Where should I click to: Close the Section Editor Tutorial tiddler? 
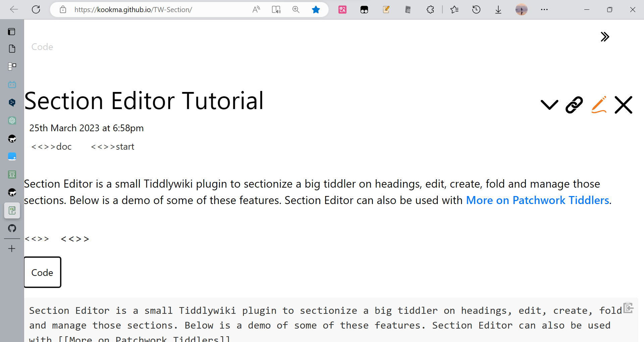[623, 105]
